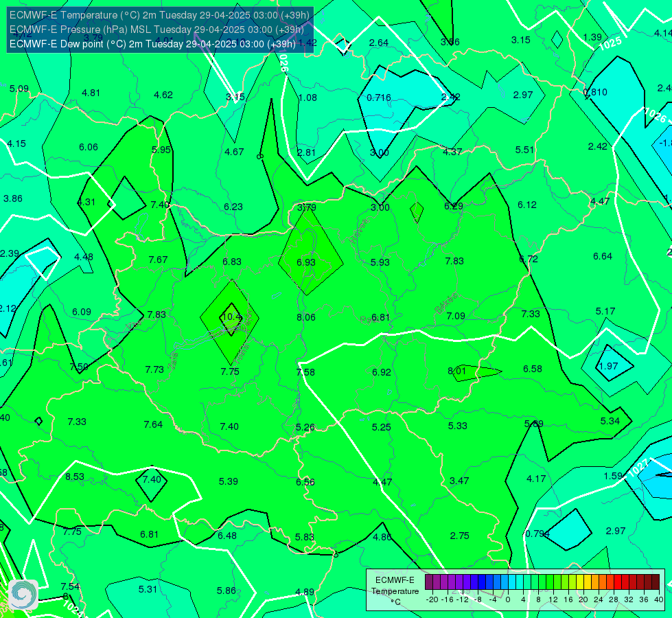Image resolution: width=672 pixels, height=618 pixels.
Task: Click the 4.37 temperature value
Action: [452, 152]
